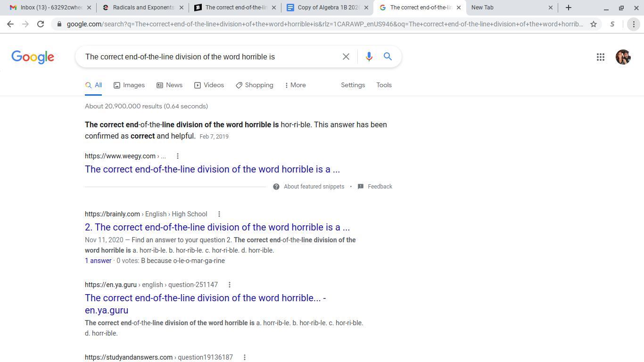Open a new browser tab

click(x=569, y=8)
